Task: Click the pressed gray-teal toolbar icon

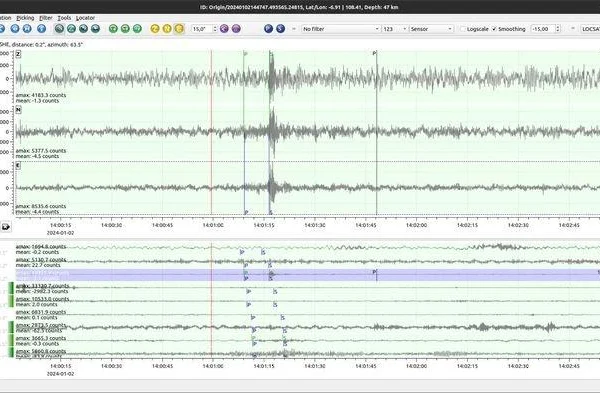Action: coord(59,29)
